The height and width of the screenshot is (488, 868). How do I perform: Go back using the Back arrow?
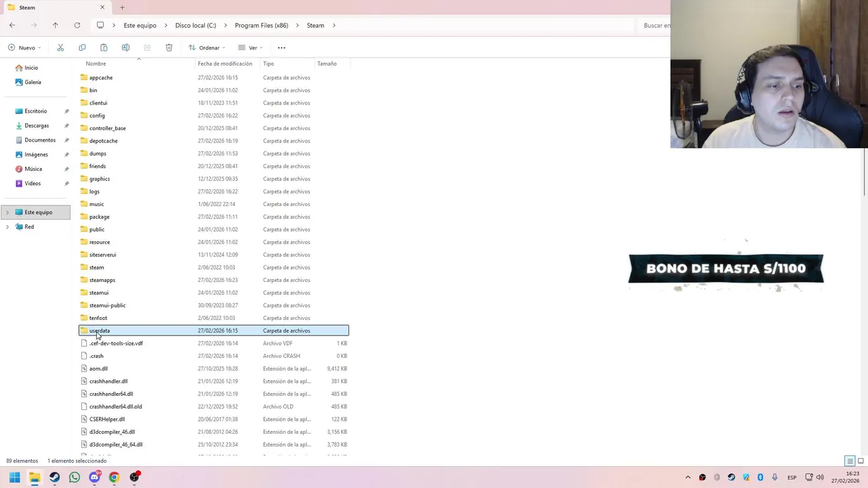tap(12, 25)
